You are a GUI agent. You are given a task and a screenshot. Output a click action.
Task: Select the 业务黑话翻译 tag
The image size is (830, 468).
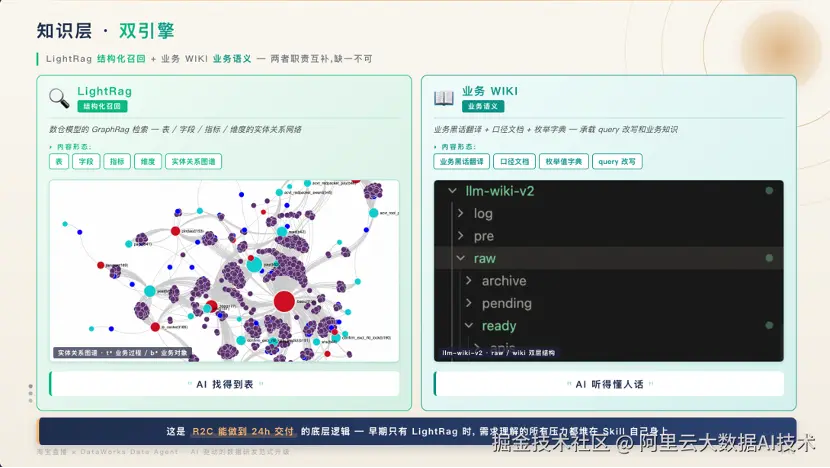click(x=461, y=161)
